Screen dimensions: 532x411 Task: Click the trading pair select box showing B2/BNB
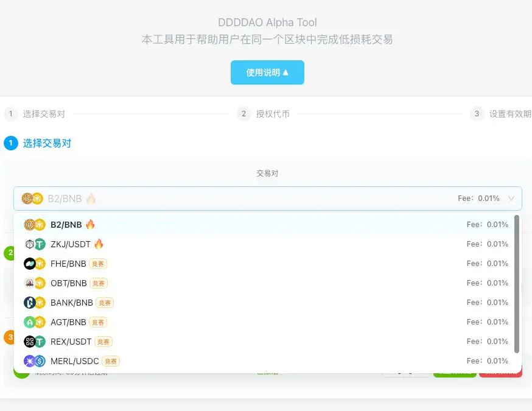pos(268,198)
